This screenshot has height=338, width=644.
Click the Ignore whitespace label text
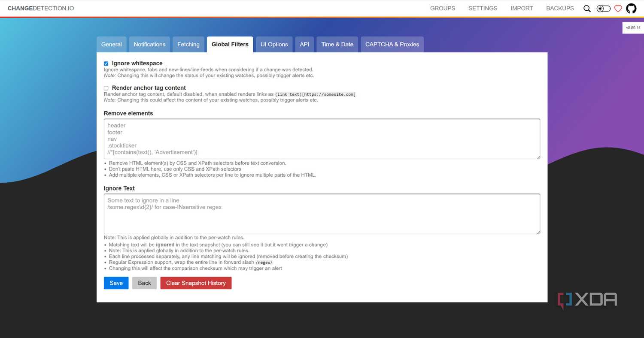click(137, 63)
